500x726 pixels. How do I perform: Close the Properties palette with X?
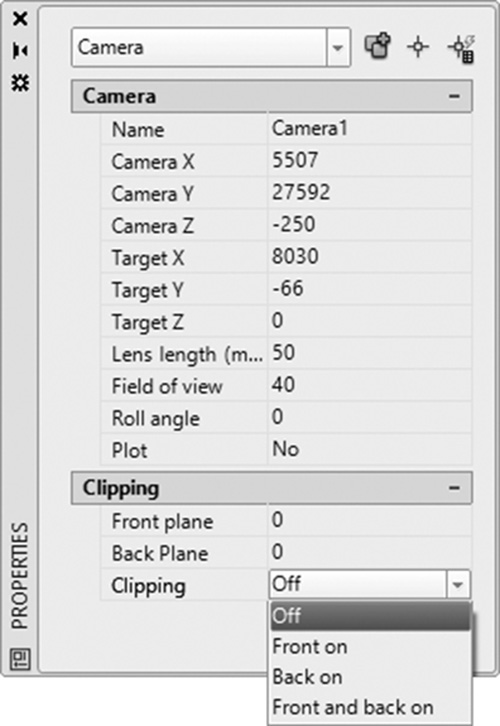pyautogui.click(x=20, y=19)
